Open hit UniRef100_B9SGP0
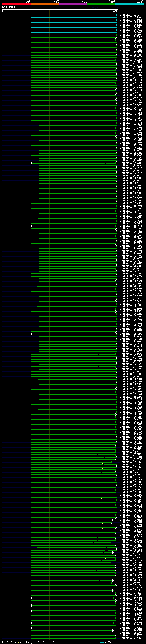This screenshot has width=146, height=644. pos(131,115)
